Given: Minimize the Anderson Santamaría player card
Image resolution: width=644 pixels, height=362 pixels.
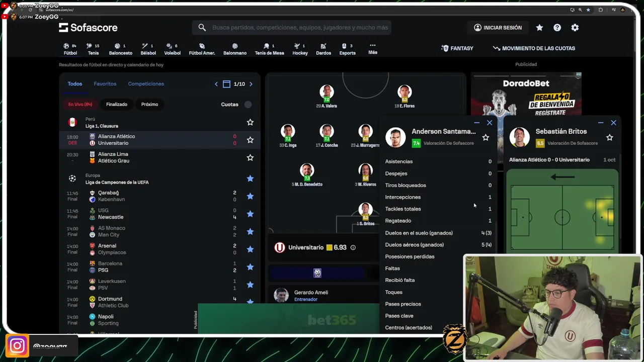Looking at the screenshot, I should pyautogui.click(x=476, y=123).
